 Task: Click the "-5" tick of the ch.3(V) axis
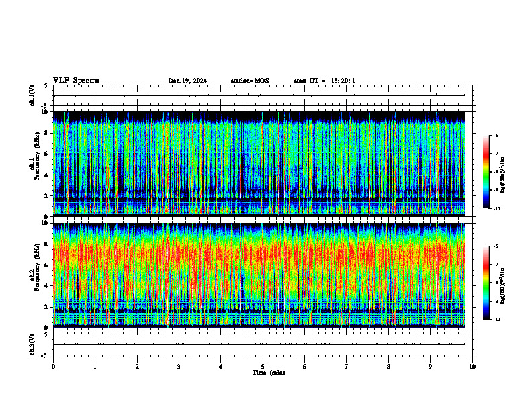(x=45, y=355)
